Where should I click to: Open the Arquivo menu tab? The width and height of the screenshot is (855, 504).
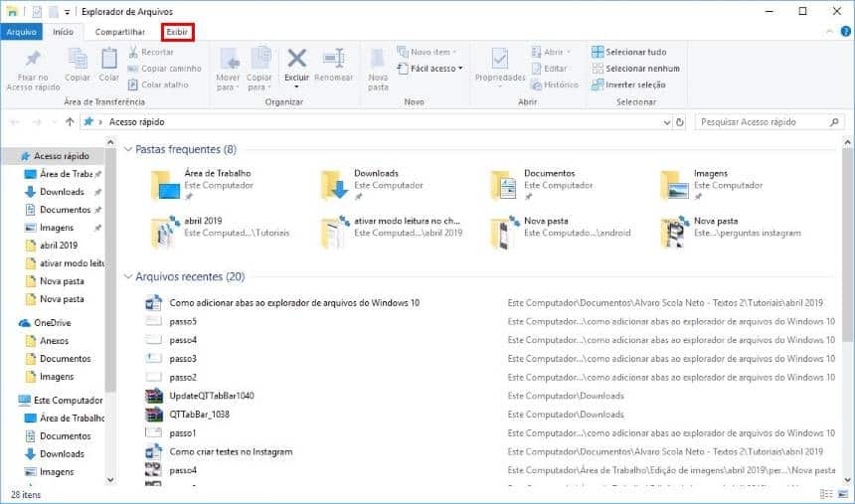21,32
